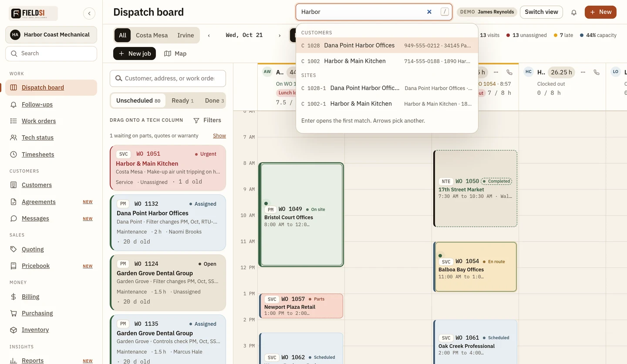Click the phone icon in the HC technician column

[597, 72]
